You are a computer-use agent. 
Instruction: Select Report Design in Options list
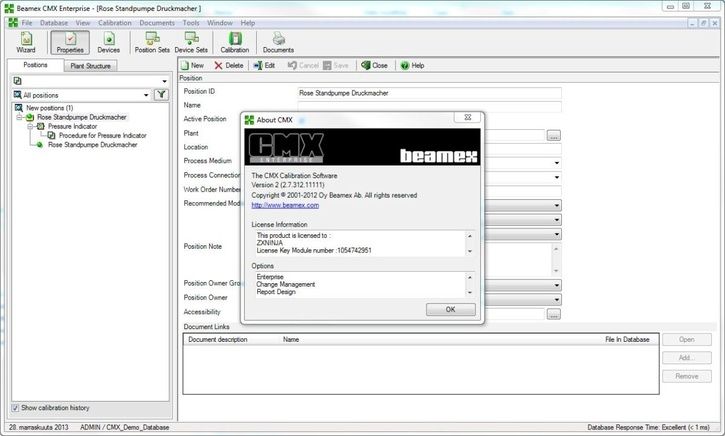(x=276, y=292)
